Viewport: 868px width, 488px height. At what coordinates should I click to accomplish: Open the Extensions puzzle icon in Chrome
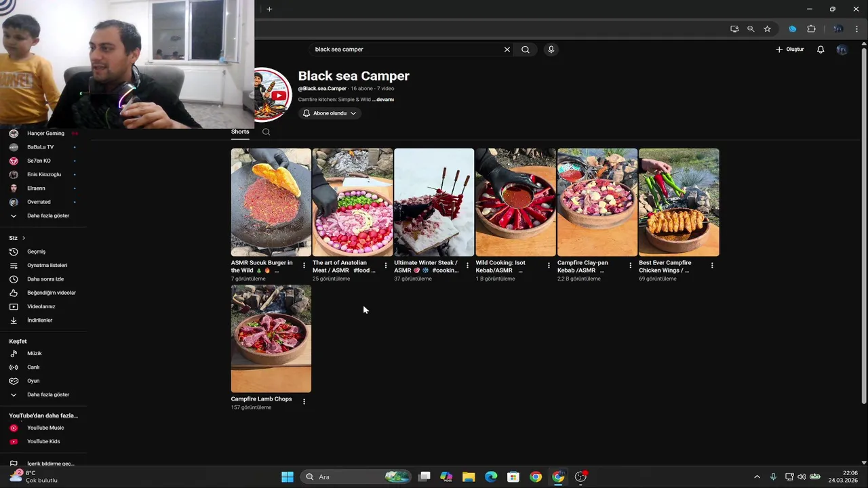(x=811, y=29)
